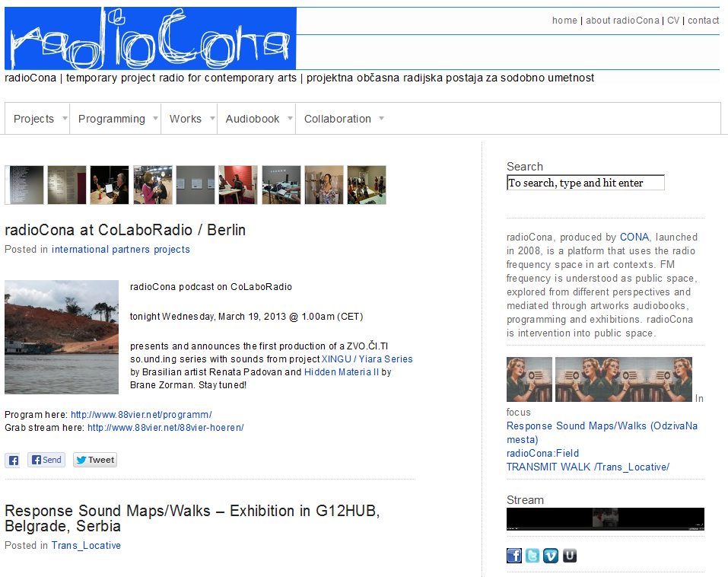
Task: Open the contact link
Action: [704, 21]
